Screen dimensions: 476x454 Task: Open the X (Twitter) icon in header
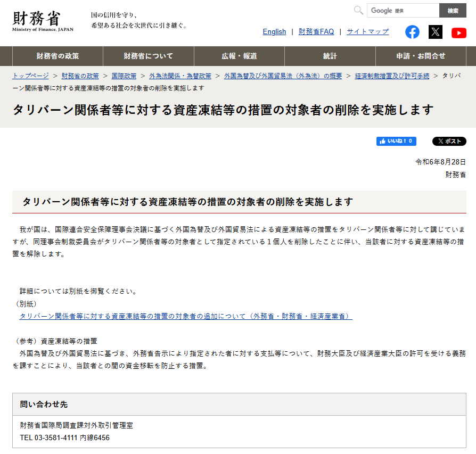pyautogui.click(x=436, y=32)
